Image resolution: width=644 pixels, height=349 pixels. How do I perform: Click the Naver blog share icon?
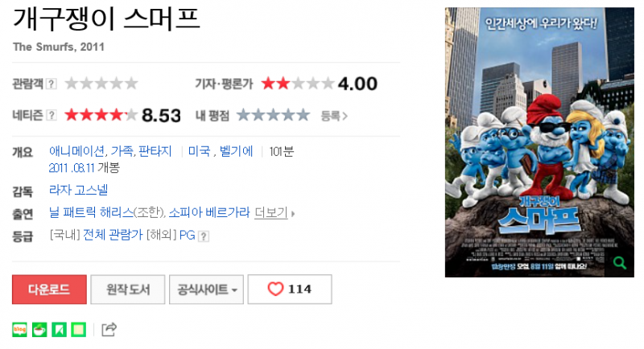pyautogui.click(x=19, y=330)
